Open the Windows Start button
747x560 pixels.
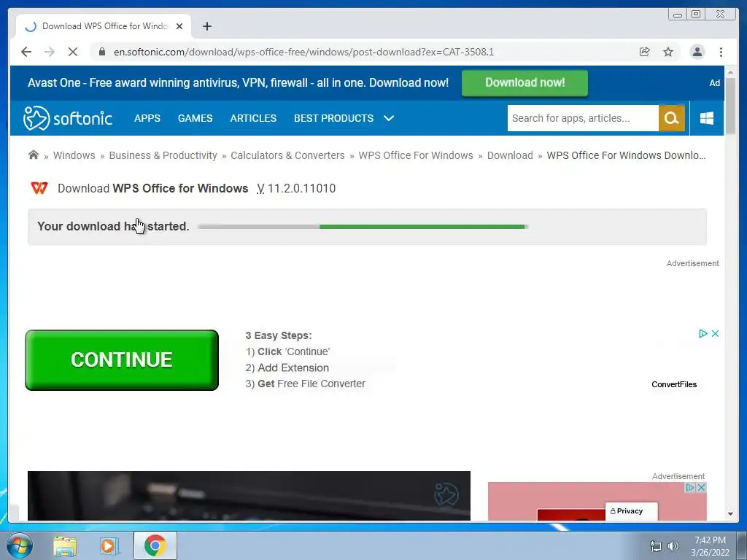pos(19,545)
